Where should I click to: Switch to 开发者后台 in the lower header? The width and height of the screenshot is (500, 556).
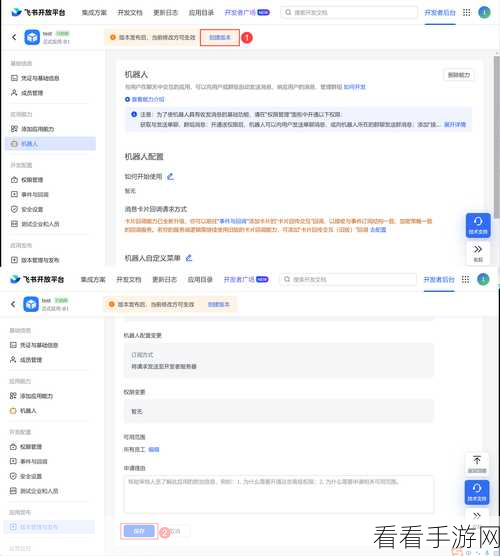439,280
